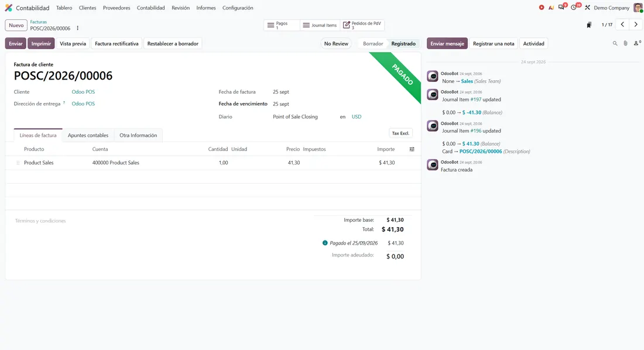Select the Registrado status
Viewport: 644px width, 350px height.
pyautogui.click(x=403, y=43)
